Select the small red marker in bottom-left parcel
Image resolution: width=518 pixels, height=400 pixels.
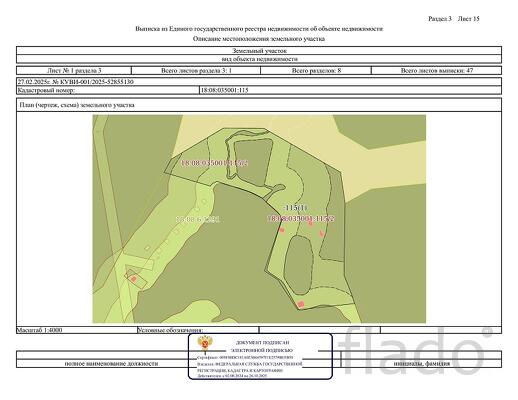pyautogui.click(x=134, y=279)
